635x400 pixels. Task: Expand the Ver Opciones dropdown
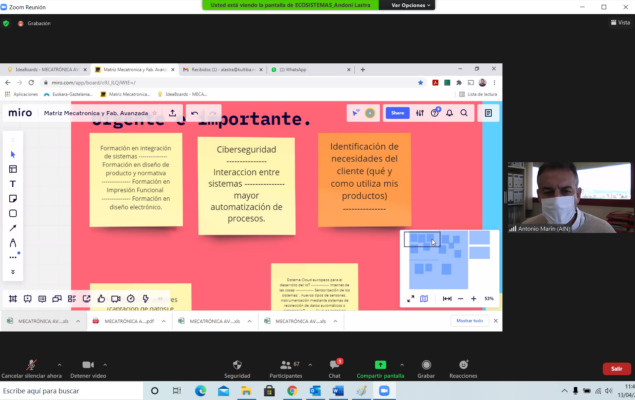pos(411,5)
